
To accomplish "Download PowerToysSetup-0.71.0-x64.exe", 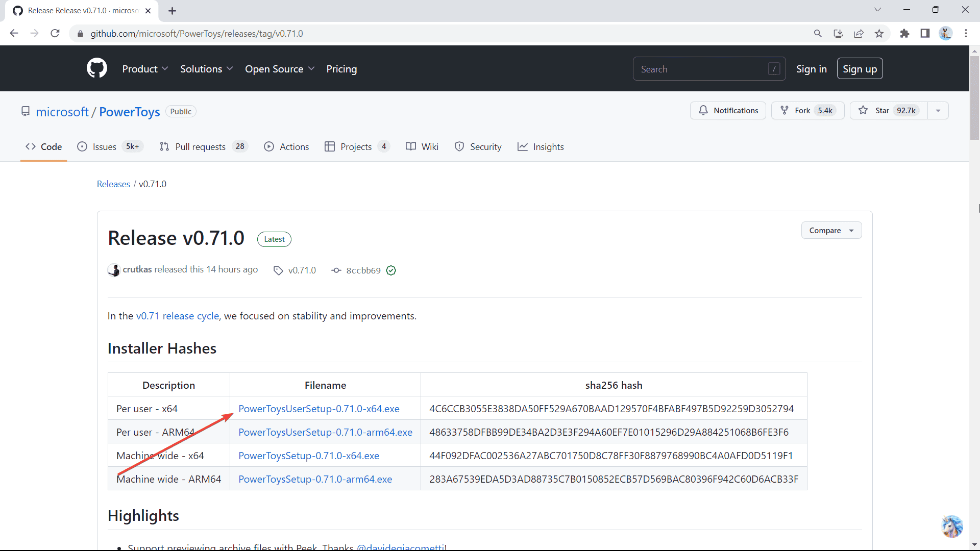I will (x=309, y=456).
